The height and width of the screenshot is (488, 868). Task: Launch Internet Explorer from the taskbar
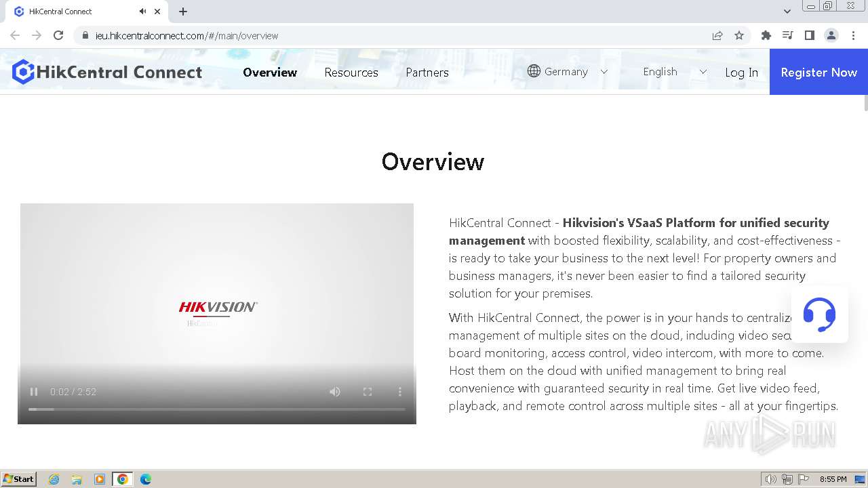pos(54,479)
